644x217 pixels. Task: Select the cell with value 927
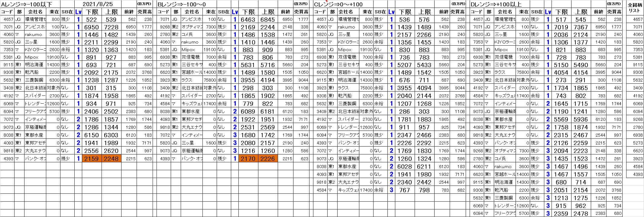click(x=111, y=57)
